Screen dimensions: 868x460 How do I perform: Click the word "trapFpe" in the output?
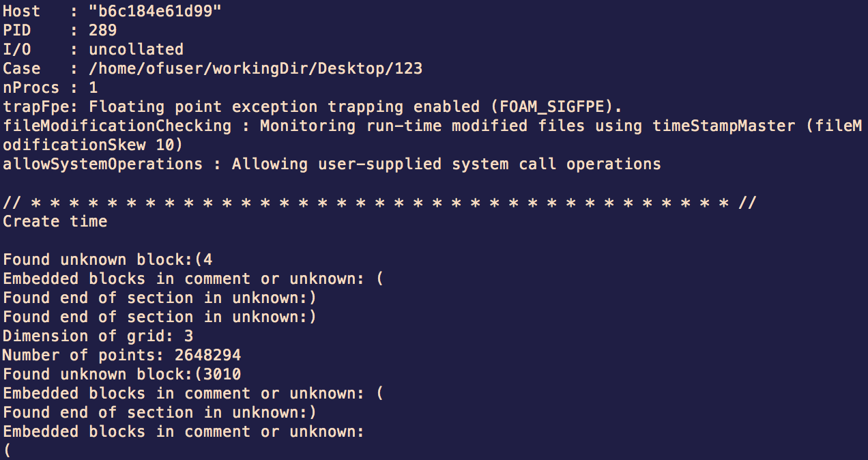36,106
